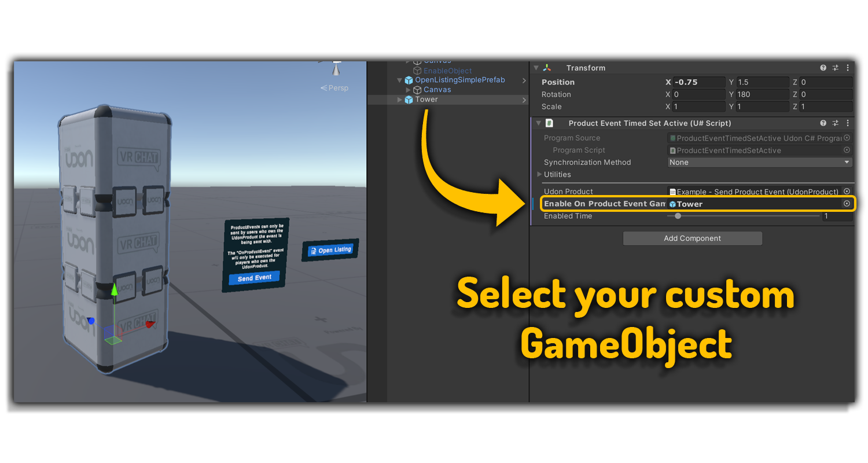Expand Canvas under OpenListingSimplePrefab
Image resolution: width=868 pixels, height=463 pixels.
(x=409, y=90)
